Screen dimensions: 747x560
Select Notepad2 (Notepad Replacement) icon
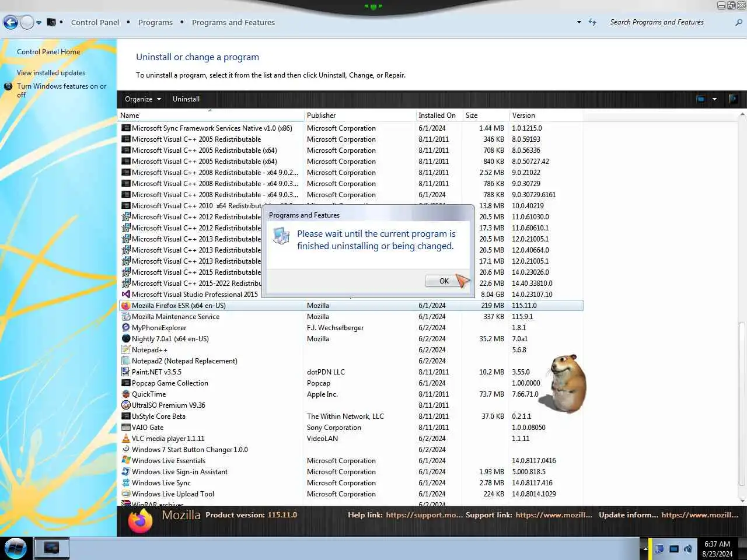pos(125,361)
